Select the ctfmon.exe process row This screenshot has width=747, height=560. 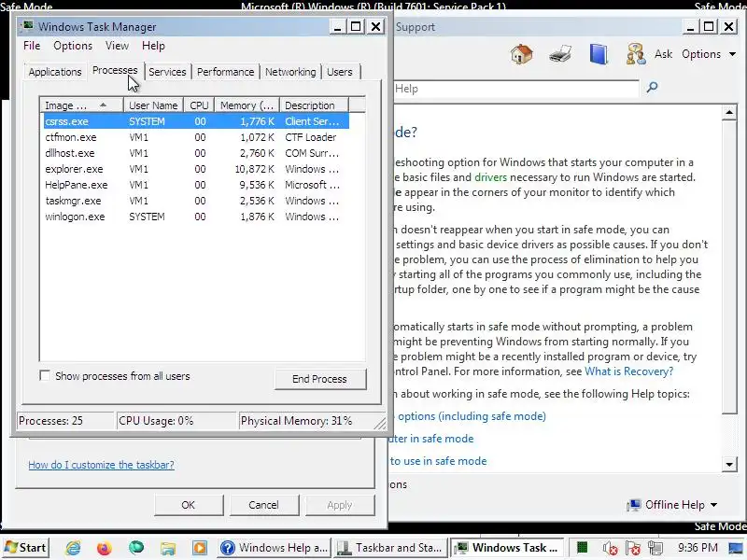(x=196, y=137)
